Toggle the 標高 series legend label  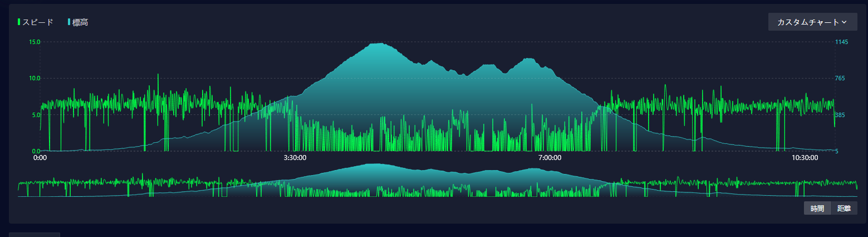click(80, 22)
